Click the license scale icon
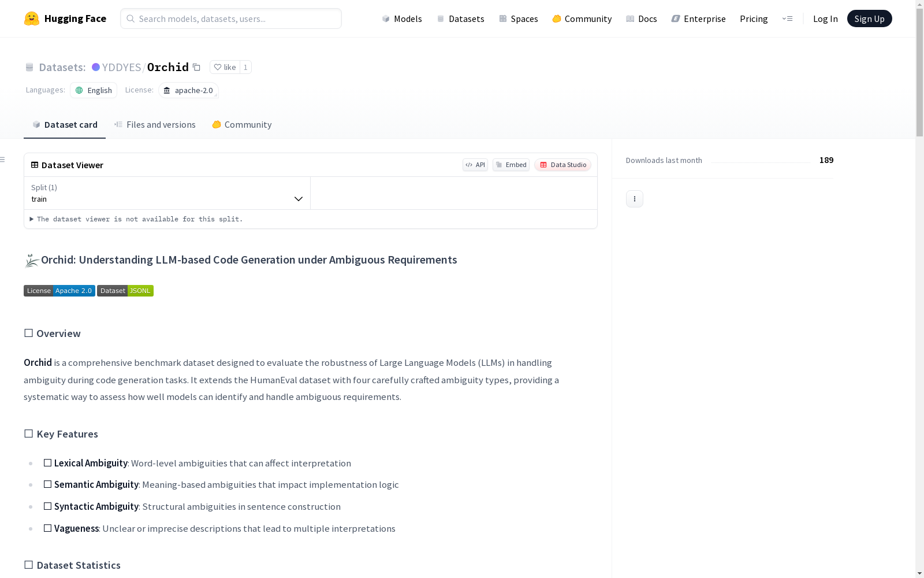This screenshot has width=924, height=578. pos(167,90)
